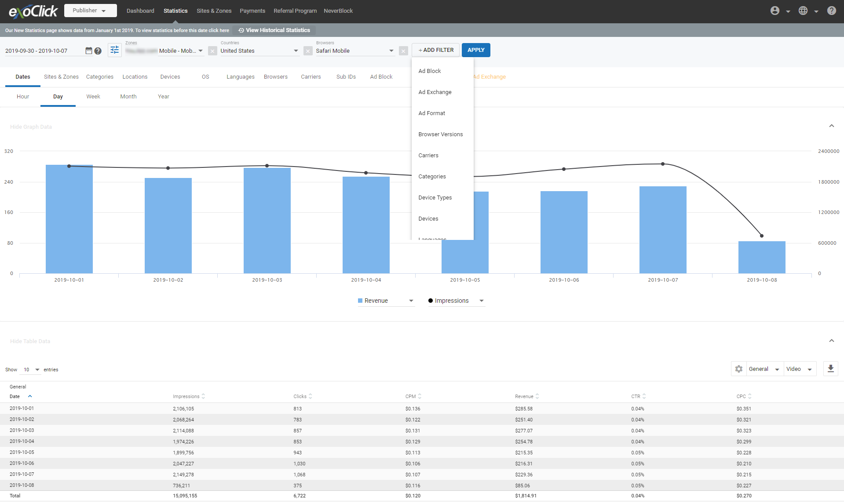Open the Impressions metric dropdown
The height and width of the screenshot is (504, 844).
click(456, 301)
